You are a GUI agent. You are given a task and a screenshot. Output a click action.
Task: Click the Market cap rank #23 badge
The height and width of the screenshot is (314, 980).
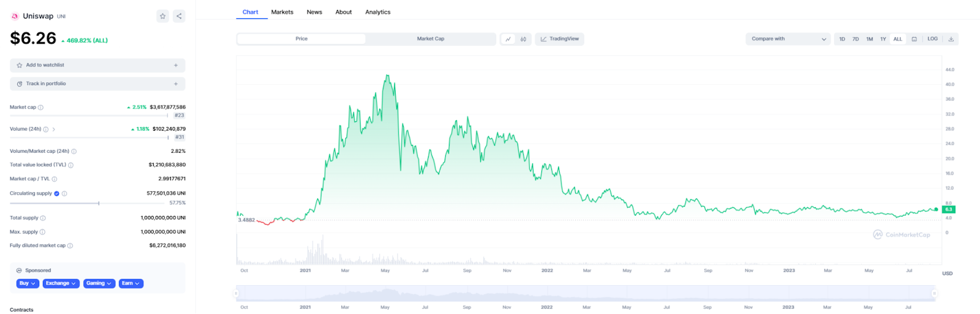179,115
